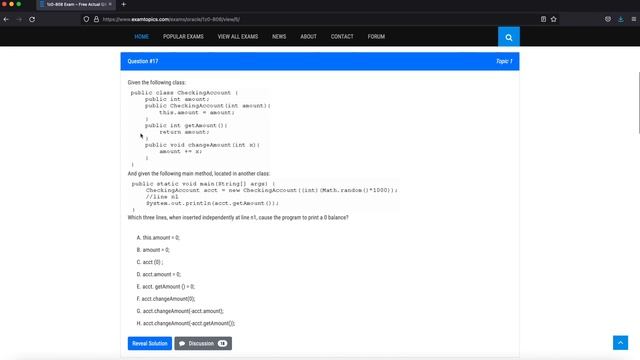
Task: Click the CheckingAccount class code image
Action: coord(199,128)
